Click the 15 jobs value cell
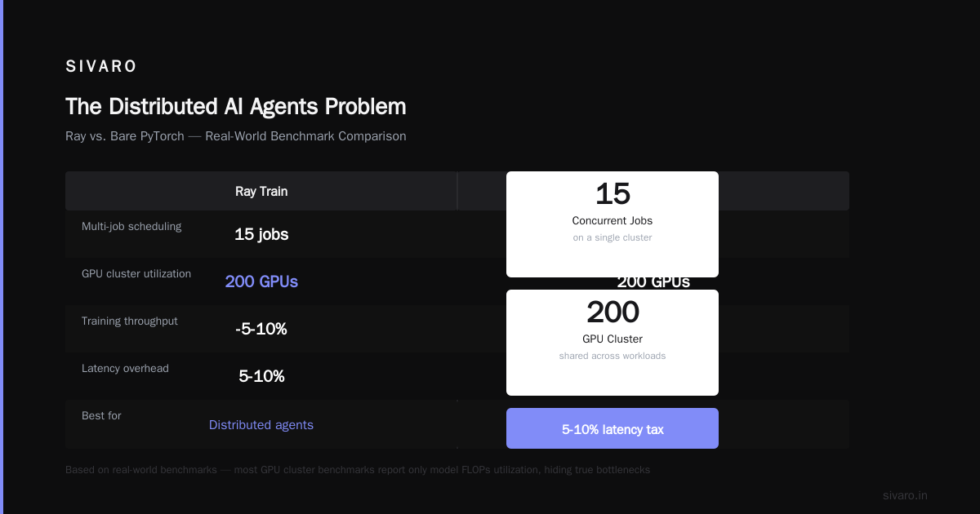The image size is (980, 514). pos(261,234)
